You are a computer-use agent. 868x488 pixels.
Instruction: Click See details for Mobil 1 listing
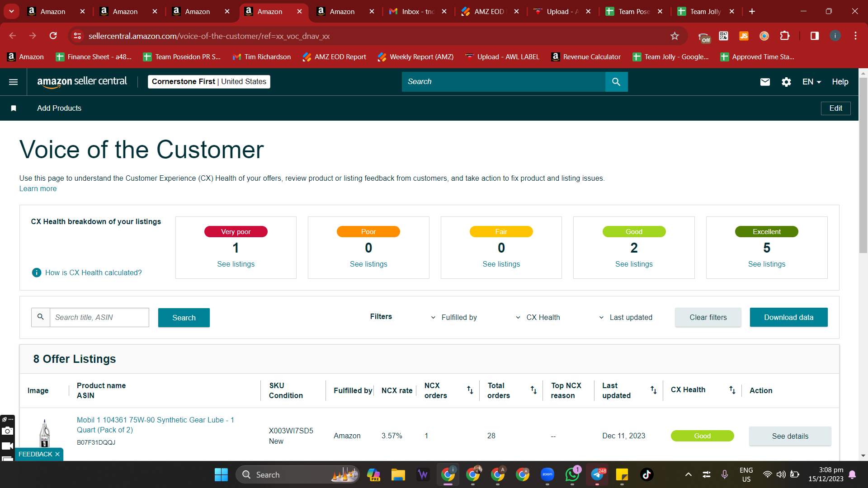(x=790, y=436)
